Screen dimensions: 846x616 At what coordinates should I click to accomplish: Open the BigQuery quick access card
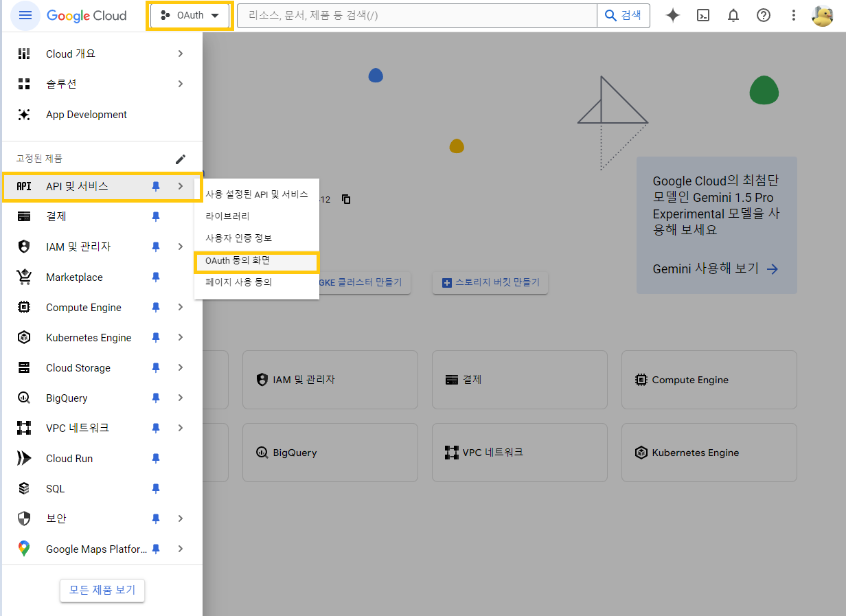[330, 453]
